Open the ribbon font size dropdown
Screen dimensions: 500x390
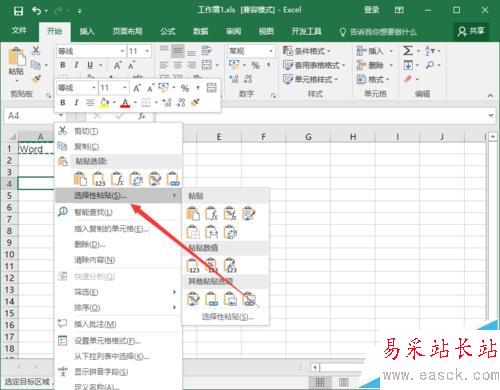[147, 51]
